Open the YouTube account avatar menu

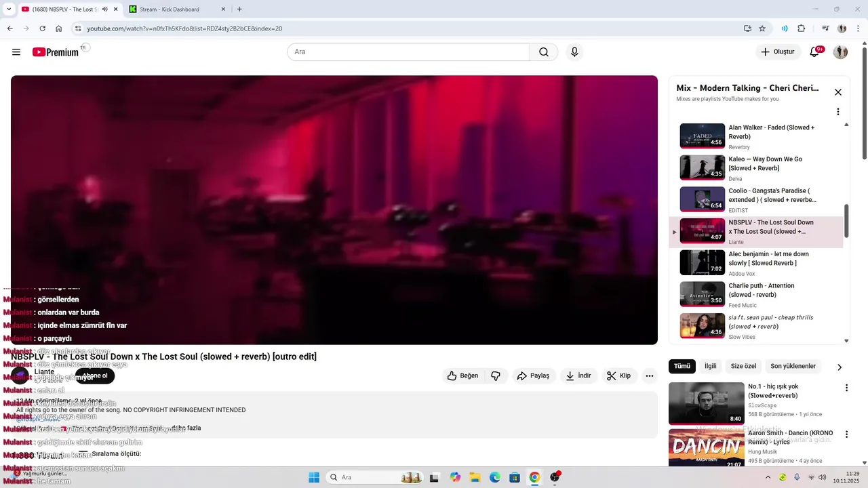point(840,52)
